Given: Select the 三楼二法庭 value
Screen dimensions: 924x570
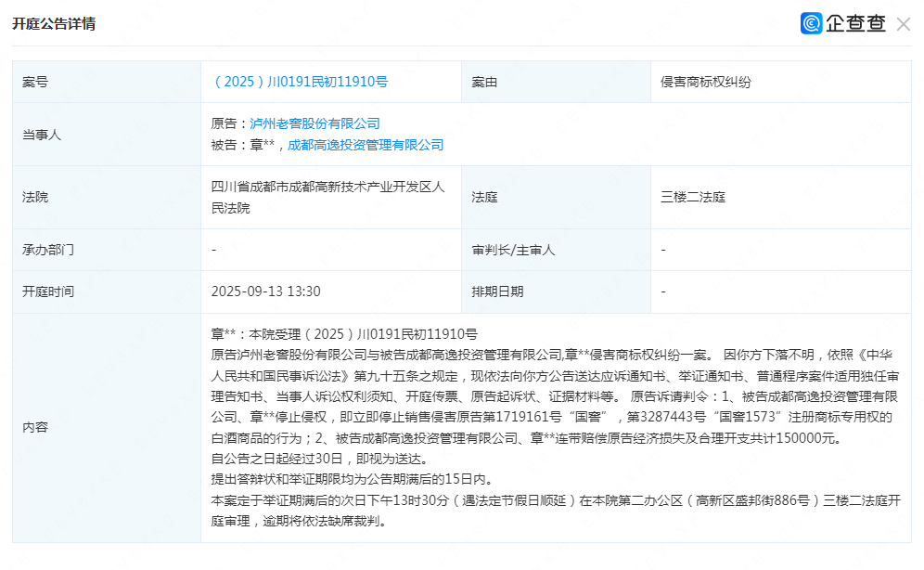Looking at the screenshot, I should tap(692, 197).
